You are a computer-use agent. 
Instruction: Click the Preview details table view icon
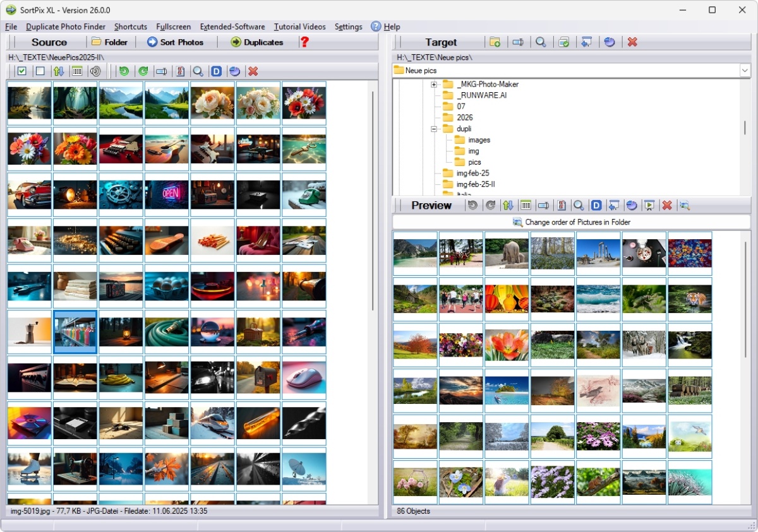[525, 205]
